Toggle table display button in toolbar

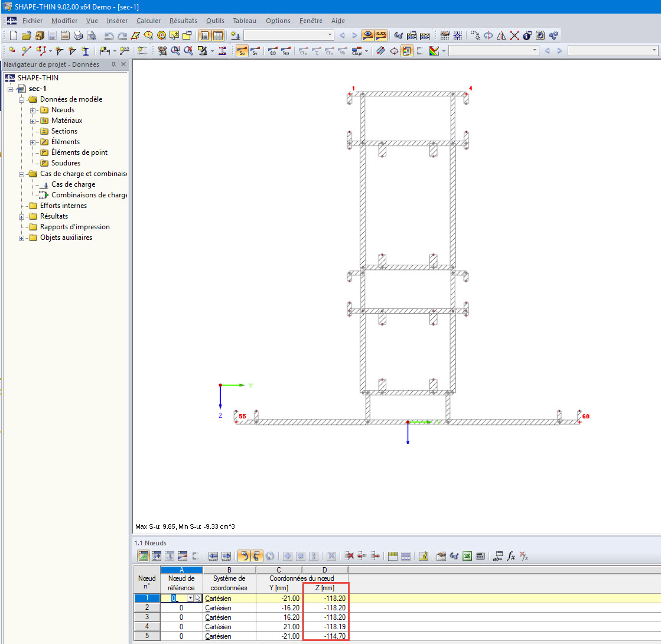218,35
